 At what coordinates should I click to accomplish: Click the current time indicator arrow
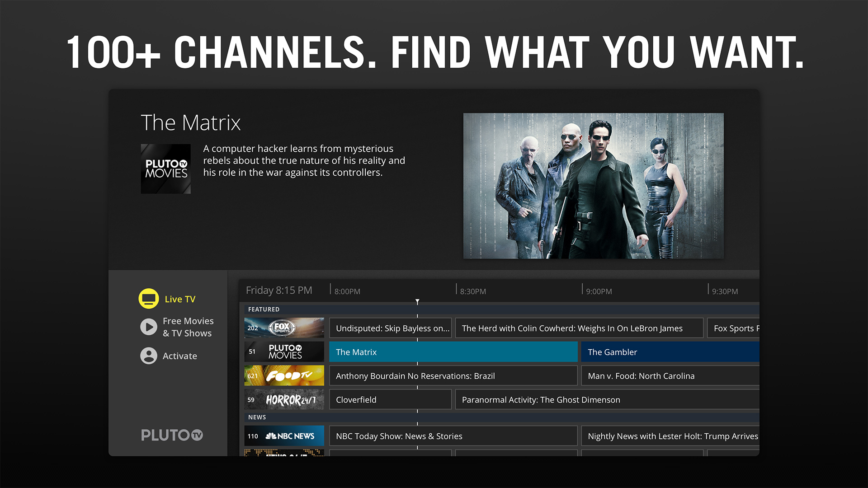(x=417, y=301)
